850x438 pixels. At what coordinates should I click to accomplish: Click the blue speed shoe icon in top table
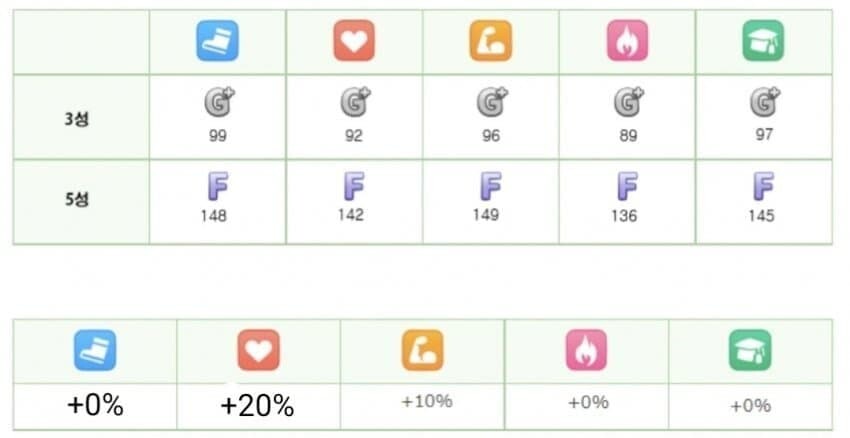(x=217, y=42)
